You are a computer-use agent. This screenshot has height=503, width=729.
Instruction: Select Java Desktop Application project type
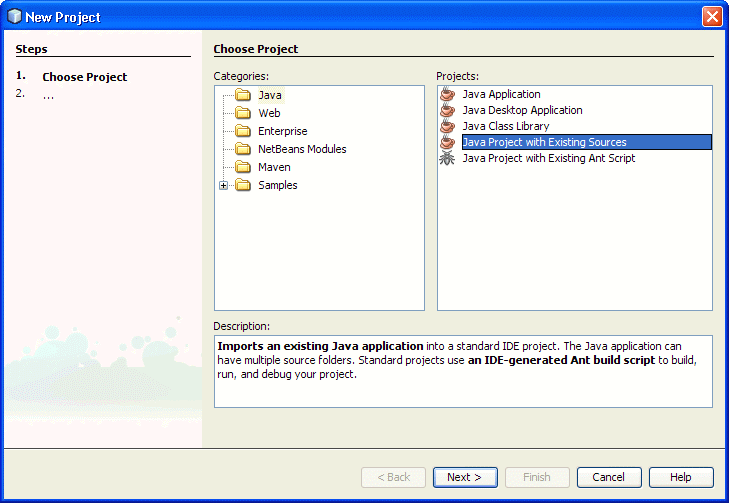point(522,110)
